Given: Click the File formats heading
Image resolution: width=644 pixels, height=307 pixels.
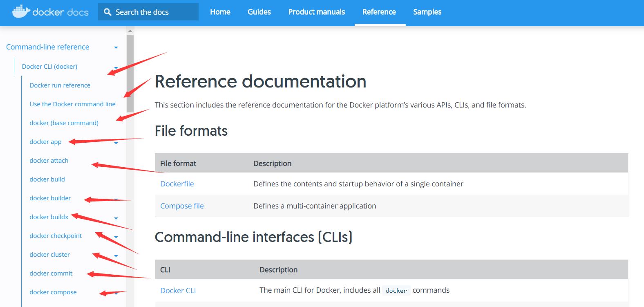Looking at the screenshot, I should [x=191, y=131].
